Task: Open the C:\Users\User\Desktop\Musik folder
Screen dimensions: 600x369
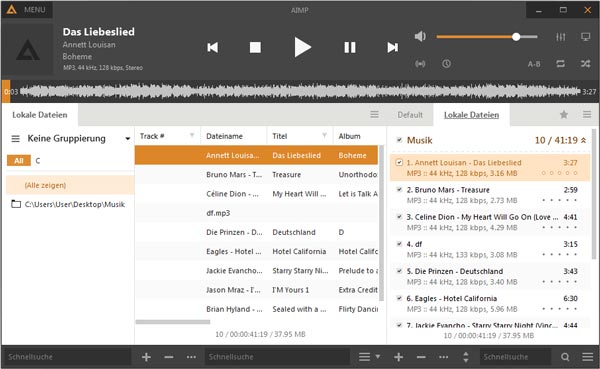Action: point(70,204)
